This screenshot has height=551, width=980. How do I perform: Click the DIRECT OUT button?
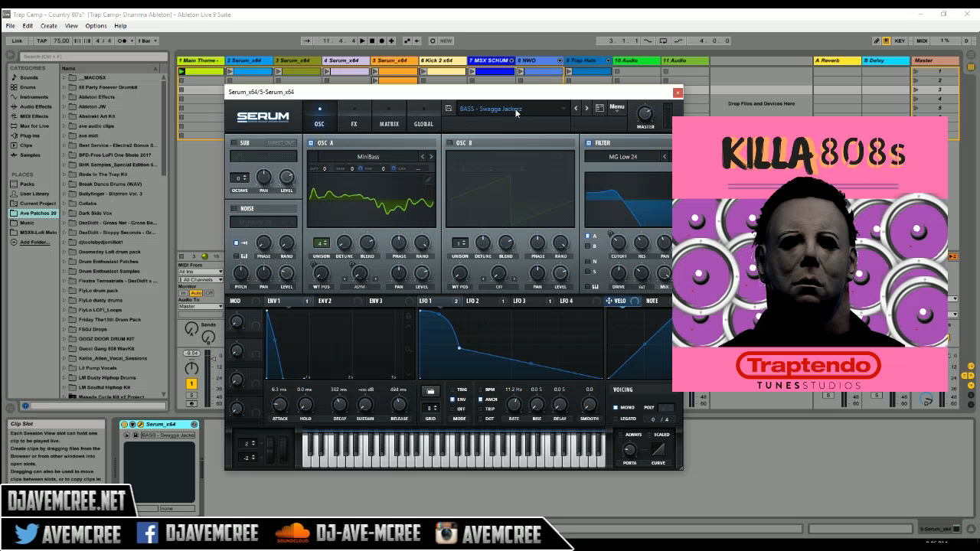(x=280, y=143)
